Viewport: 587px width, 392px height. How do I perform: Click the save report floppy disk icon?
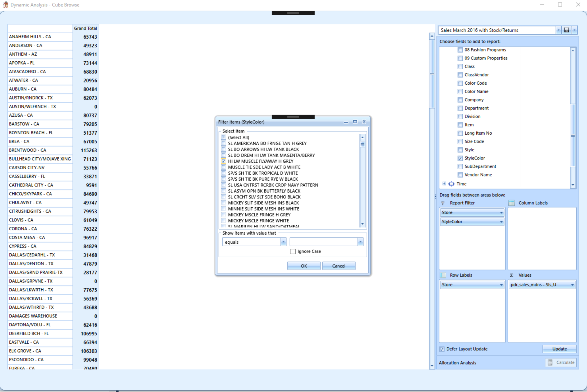566,30
